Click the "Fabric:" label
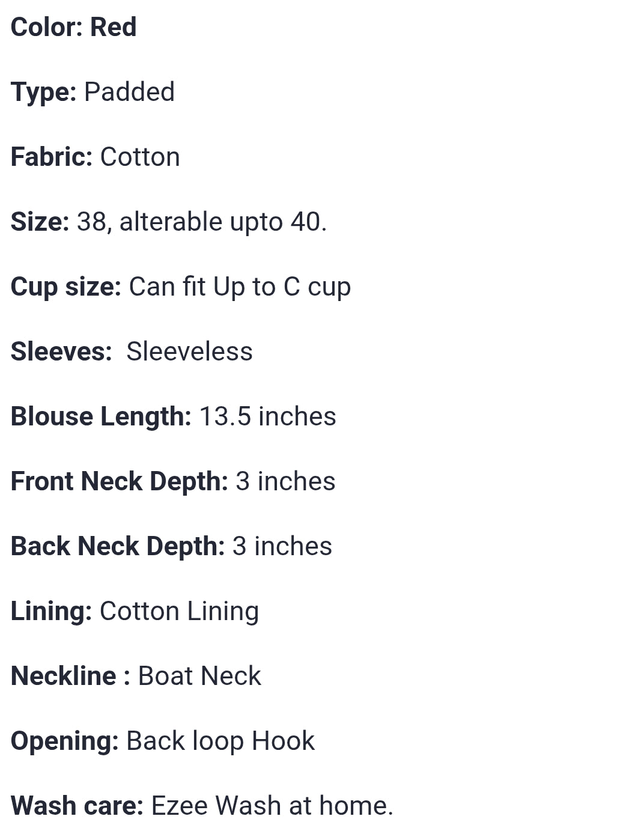This screenshot has height=840, width=641. coord(51,157)
